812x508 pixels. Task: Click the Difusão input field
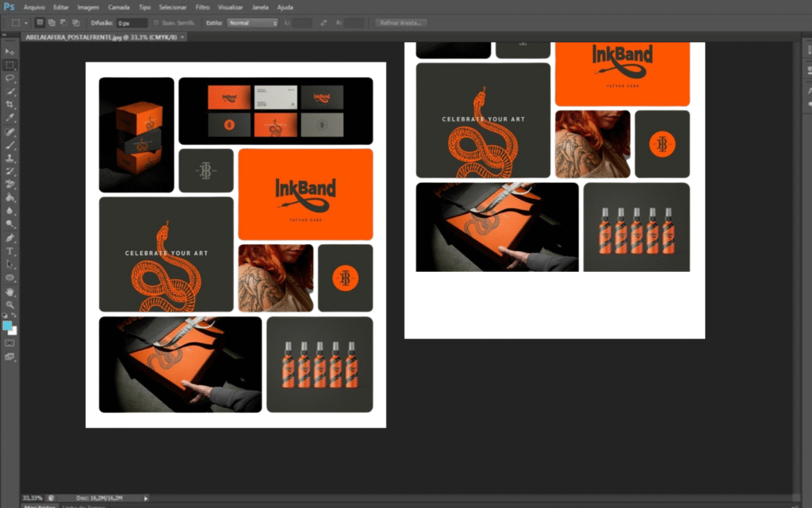pyautogui.click(x=131, y=23)
